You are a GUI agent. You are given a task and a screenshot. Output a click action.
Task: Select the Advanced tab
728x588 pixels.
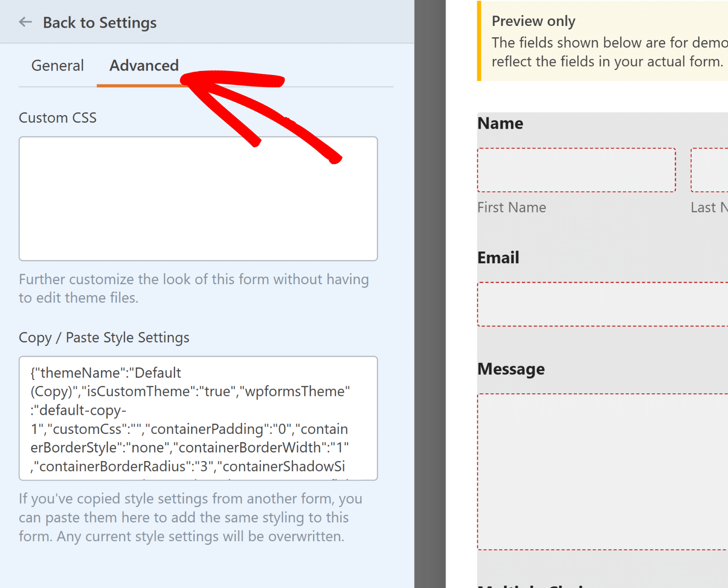tap(143, 65)
